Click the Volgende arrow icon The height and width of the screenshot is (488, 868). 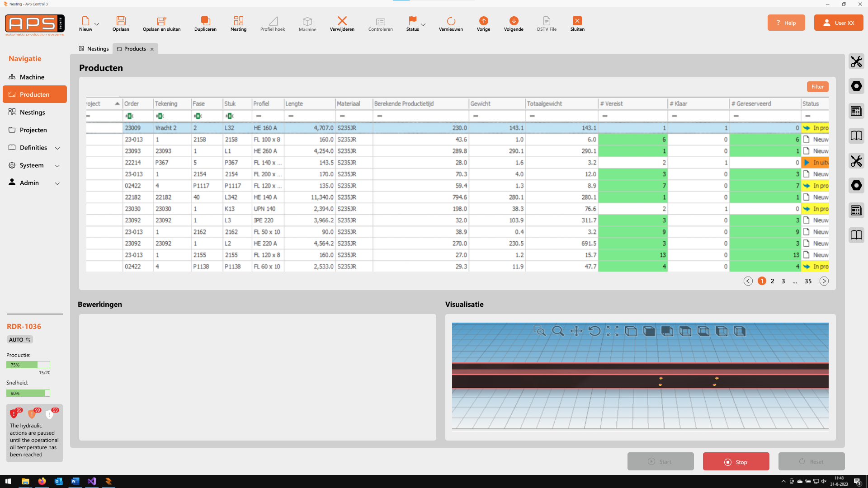[514, 21]
